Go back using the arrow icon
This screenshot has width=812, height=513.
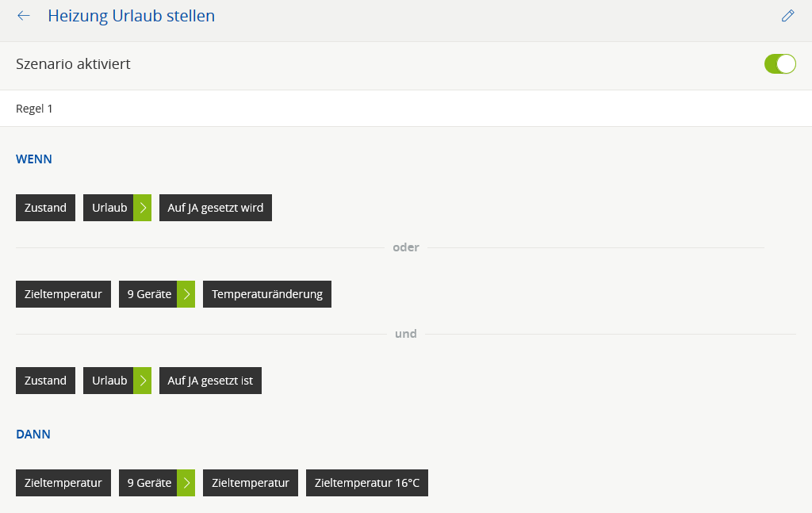24,16
